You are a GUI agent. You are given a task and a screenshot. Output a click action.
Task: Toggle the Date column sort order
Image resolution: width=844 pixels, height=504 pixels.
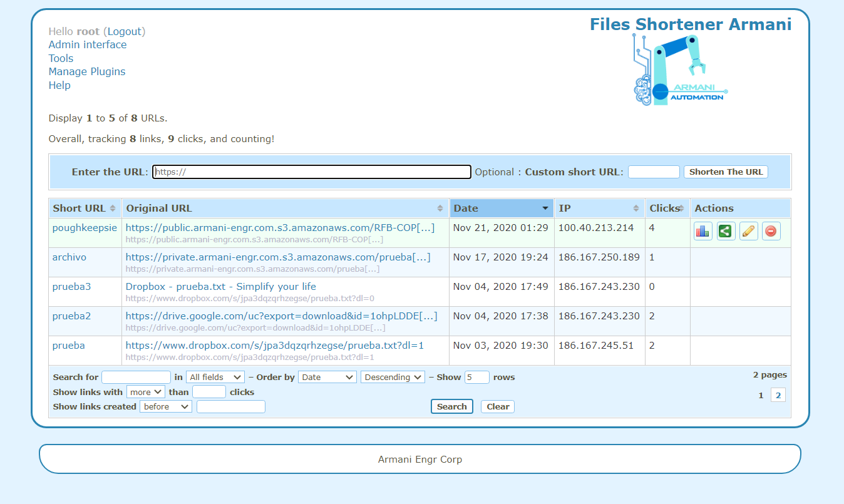501,208
